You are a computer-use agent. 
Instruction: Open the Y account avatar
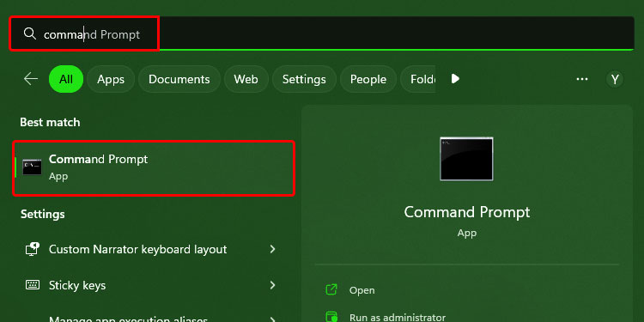[615, 79]
